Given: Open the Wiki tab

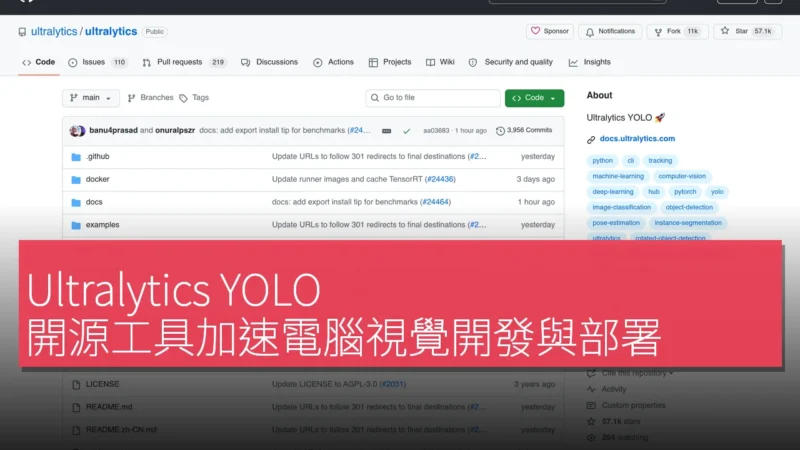Looking at the screenshot, I should click(440, 62).
